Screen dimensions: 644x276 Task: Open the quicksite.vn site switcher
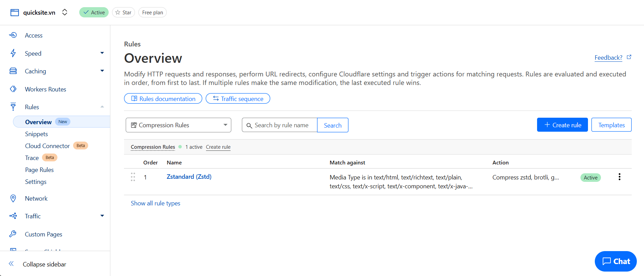(65, 13)
